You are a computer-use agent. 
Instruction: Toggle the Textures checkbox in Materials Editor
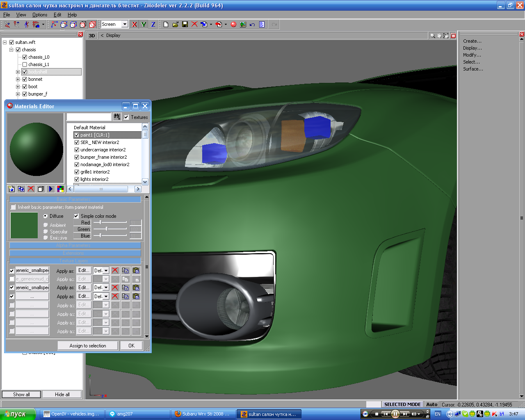[x=126, y=117]
